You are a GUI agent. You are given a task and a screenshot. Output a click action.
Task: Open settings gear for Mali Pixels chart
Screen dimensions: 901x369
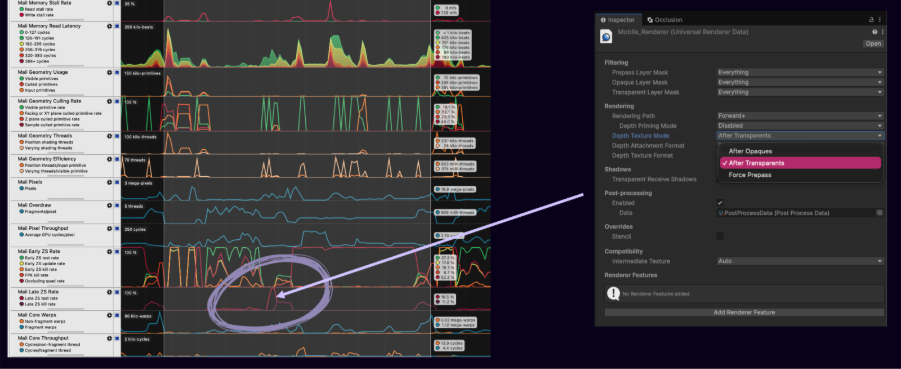click(x=110, y=182)
